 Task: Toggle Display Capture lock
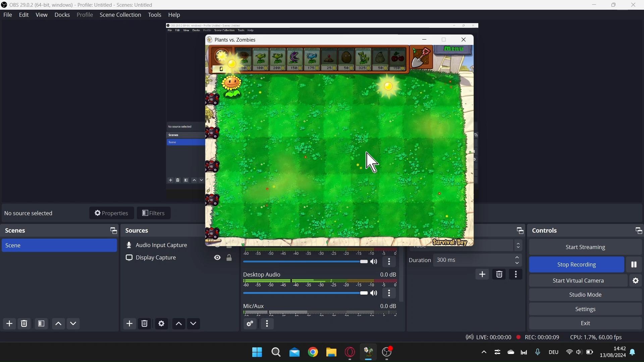(x=229, y=258)
